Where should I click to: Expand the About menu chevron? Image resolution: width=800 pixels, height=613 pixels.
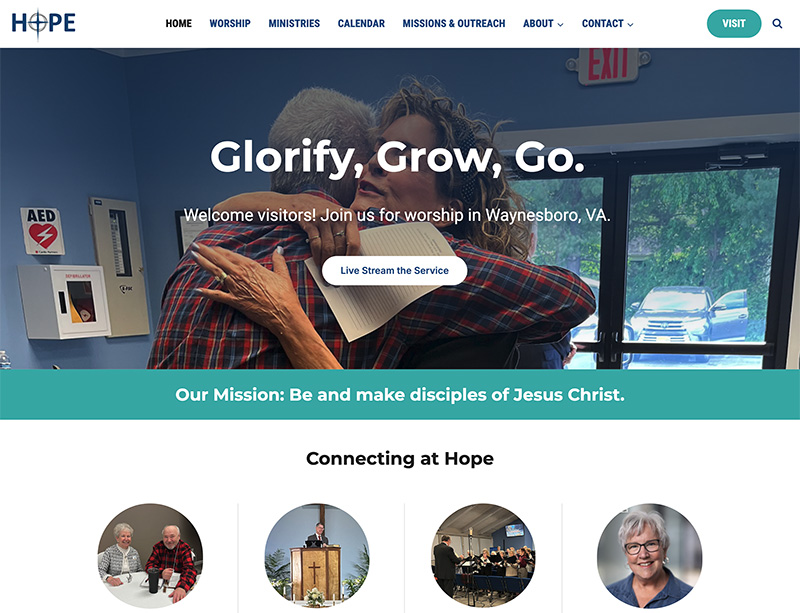561,24
